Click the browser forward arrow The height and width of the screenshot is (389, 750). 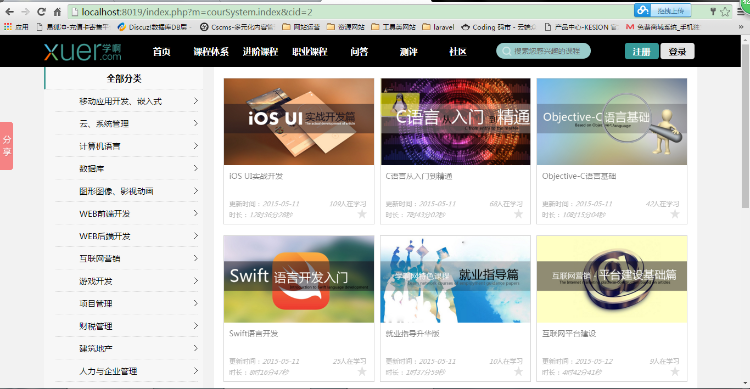(x=25, y=11)
